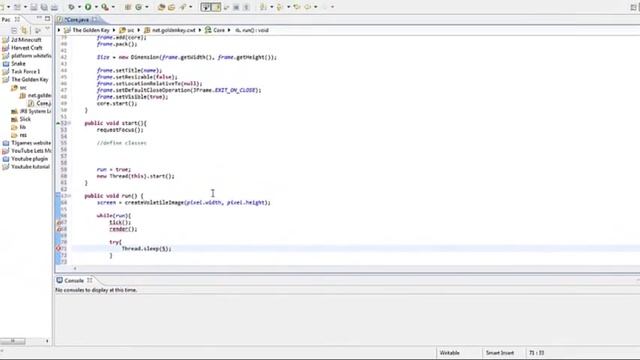Click the error marker on line 71
The width and height of the screenshot is (640, 360).
coord(58,248)
